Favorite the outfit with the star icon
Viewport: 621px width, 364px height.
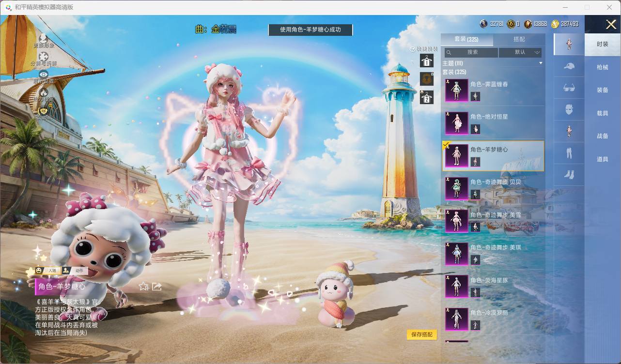coord(144,286)
